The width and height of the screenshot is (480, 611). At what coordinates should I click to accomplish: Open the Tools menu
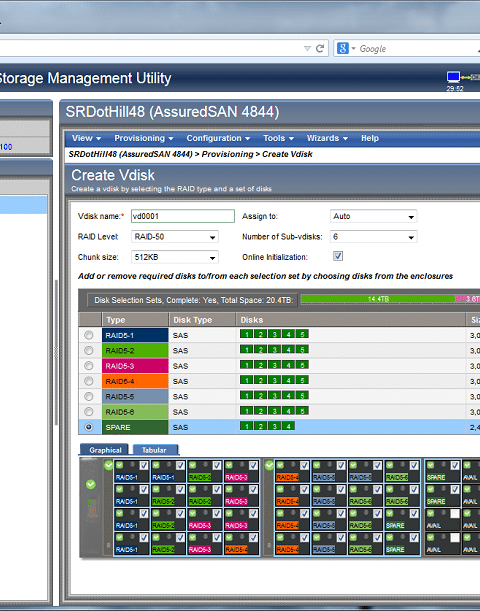tap(278, 138)
